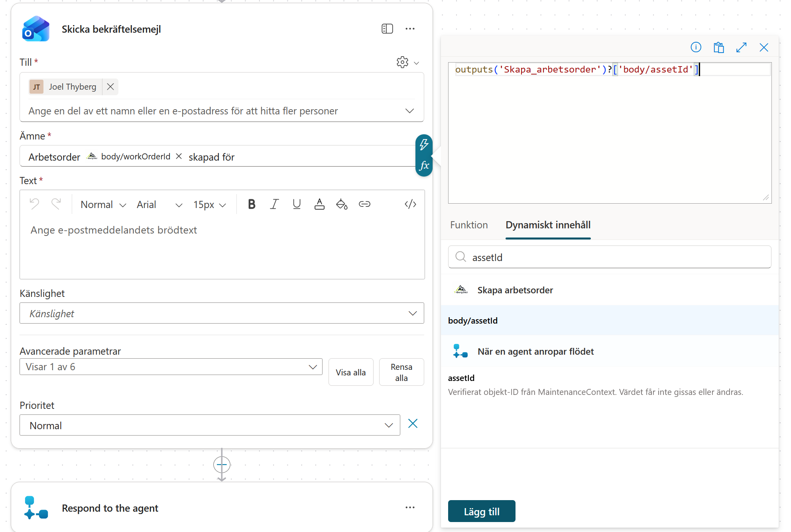Expand the expression editor to full size
Screen dimensions: 791x532
(x=741, y=47)
